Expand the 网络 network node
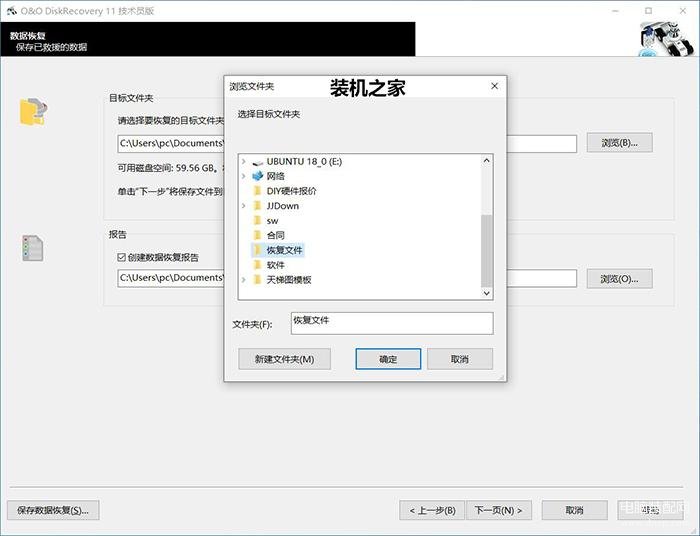Image resolution: width=700 pixels, height=536 pixels. tap(244, 176)
